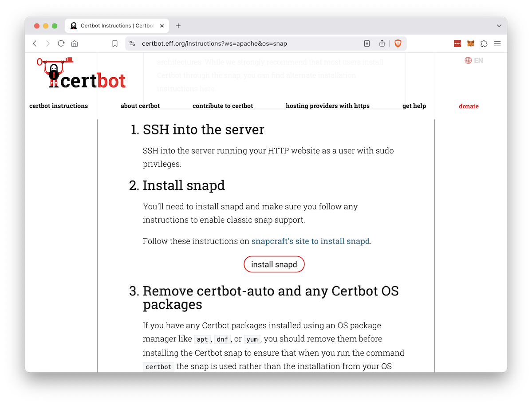Open contribute to certbot menu item
532x405 pixels.
(x=223, y=106)
